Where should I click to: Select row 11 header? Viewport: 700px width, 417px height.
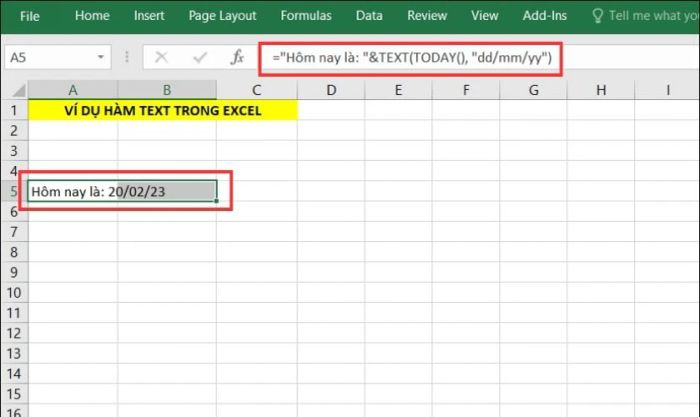click(14, 313)
